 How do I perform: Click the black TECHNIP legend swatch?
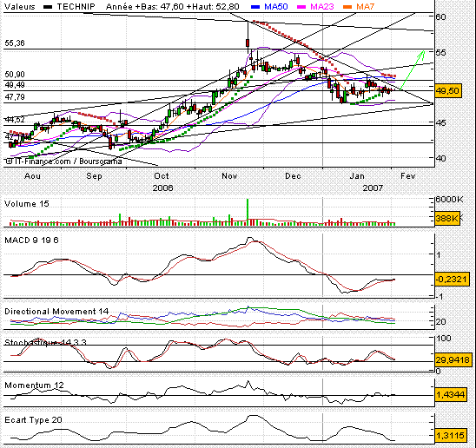(48, 7)
